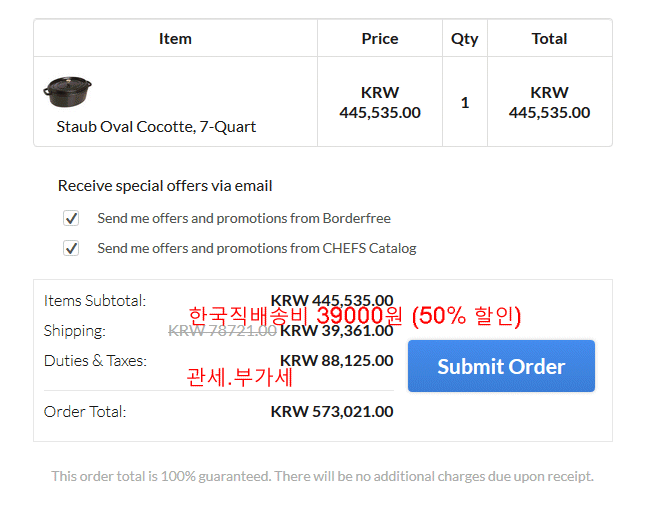Uncheck Borderfree offers and promotions checkbox
The width and height of the screenshot is (646, 521).
71,218
